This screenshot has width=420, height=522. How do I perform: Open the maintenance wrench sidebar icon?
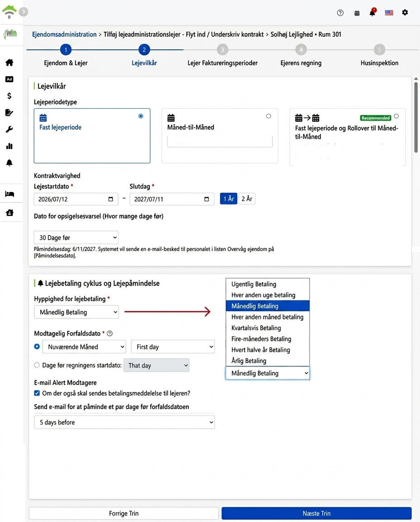[x=10, y=129]
